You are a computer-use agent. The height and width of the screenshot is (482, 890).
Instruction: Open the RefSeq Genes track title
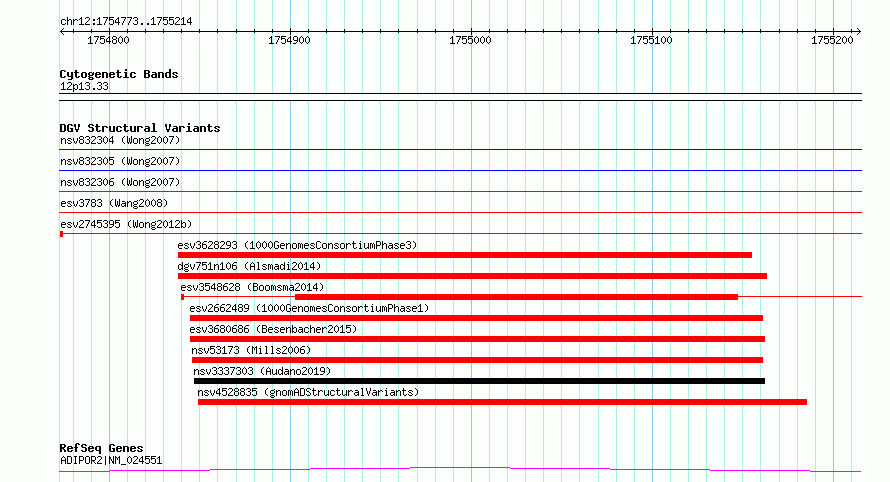tap(101, 449)
